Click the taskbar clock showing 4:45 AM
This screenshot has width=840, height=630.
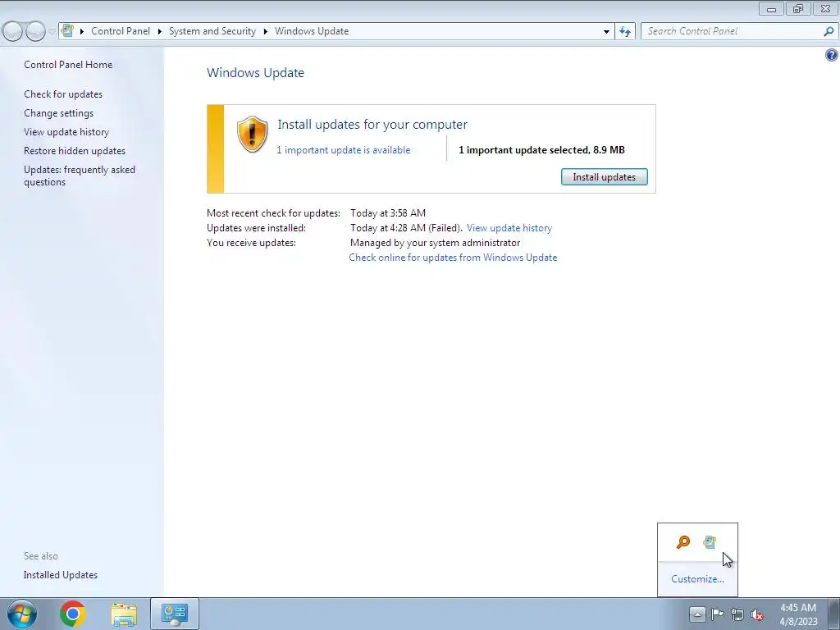pyautogui.click(x=798, y=614)
